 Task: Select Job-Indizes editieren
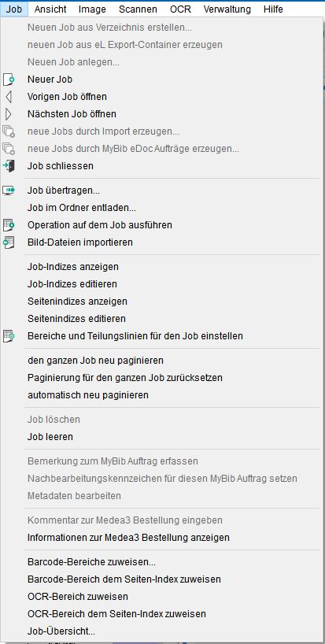[72, 283]
